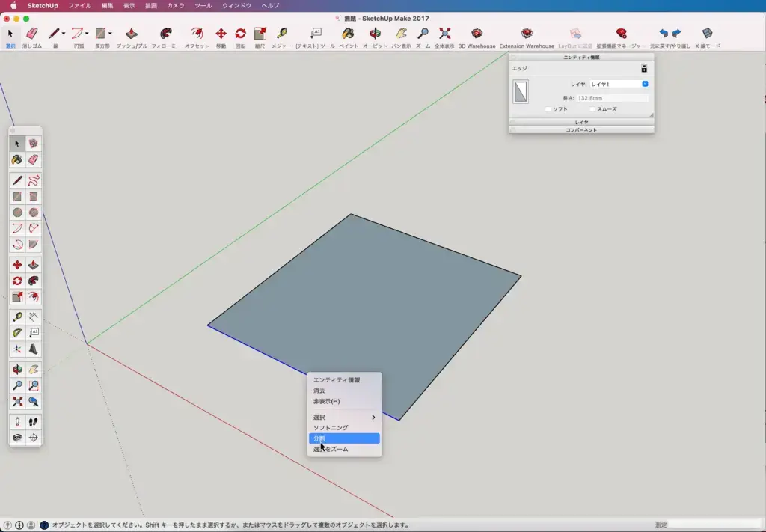Image resolution: width=766 pixels, height=532 pixels.
Task: Select the Make Component icon in the left palette
Action: pyautogui.click(x=33, y=144)
